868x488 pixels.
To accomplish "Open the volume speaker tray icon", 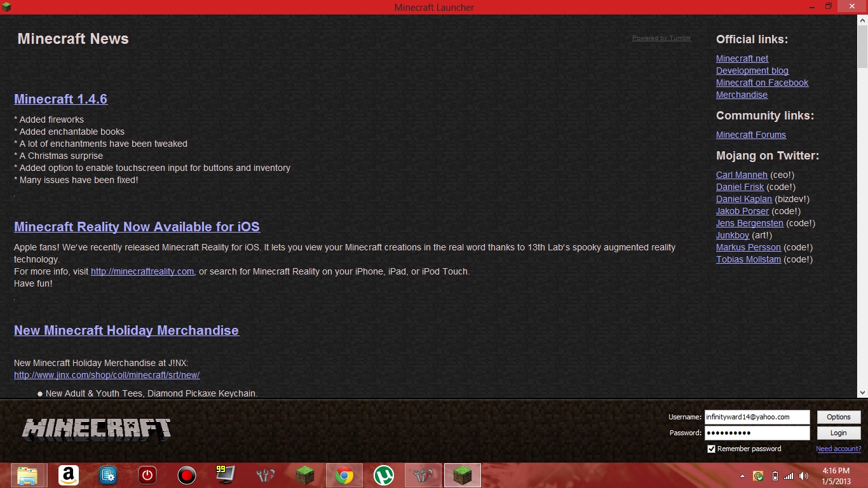I will [x=804, y=476].
